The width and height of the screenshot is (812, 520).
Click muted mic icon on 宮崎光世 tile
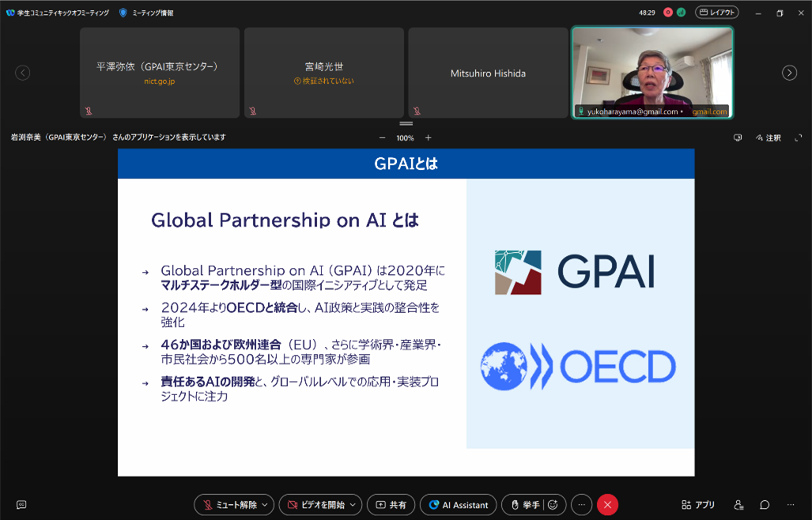click(253, 111)
